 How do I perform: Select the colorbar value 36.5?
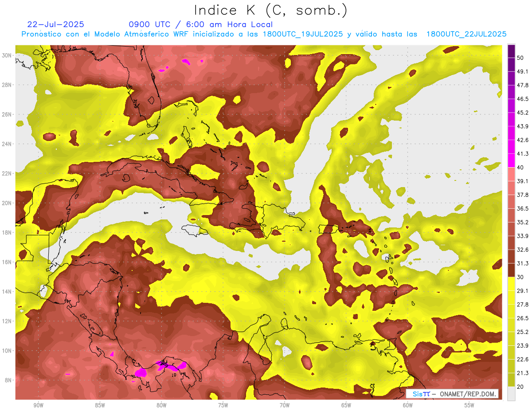pos(522,208)
